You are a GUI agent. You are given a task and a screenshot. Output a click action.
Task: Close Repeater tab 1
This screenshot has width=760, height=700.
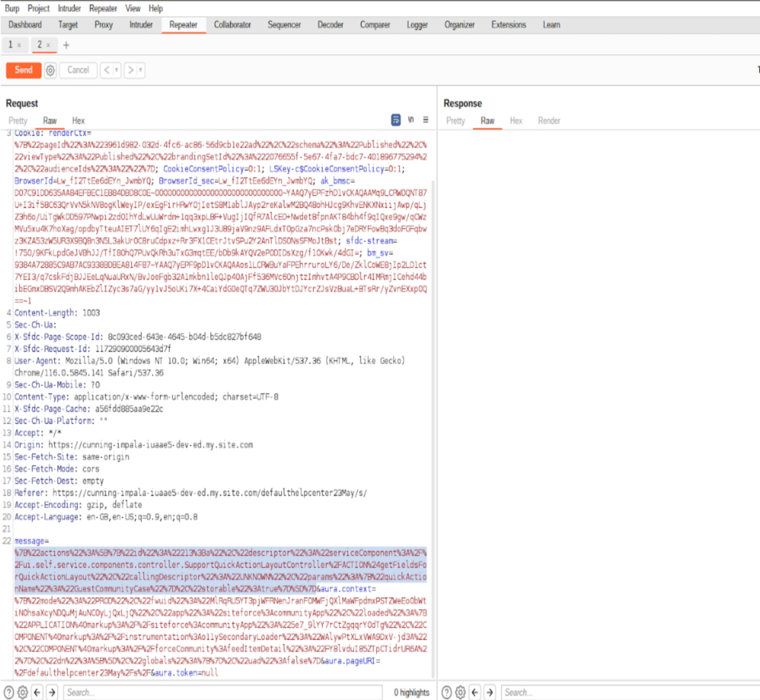pos(19,45)
